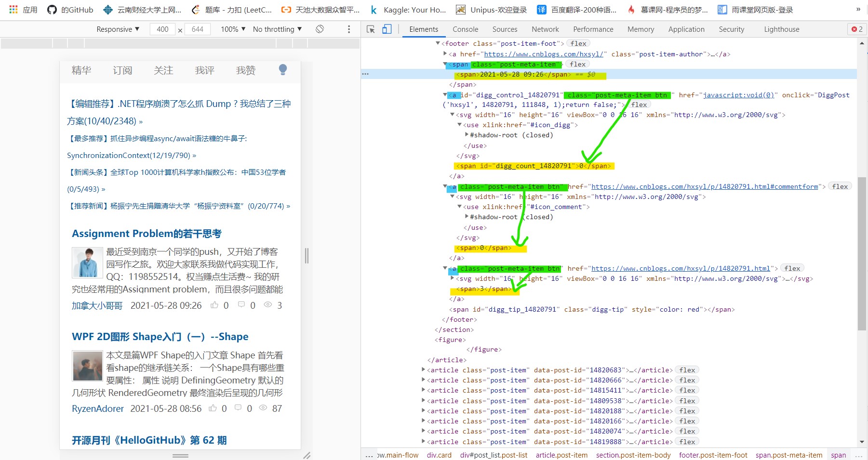Click the viewport width 400 input field
Image resolution: width=868 pixels, height=460 pixels.
(163, 29)
